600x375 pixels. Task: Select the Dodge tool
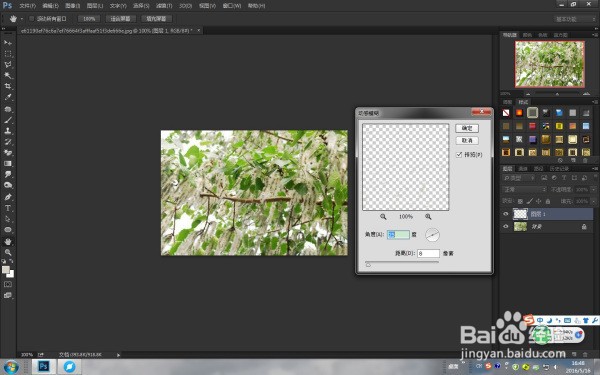pyautogui.click(x=8, y=186)
